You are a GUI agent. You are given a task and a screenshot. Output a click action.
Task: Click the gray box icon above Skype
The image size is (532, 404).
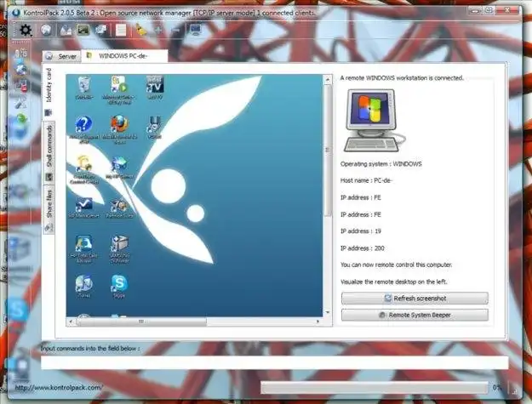click(119, 244)
